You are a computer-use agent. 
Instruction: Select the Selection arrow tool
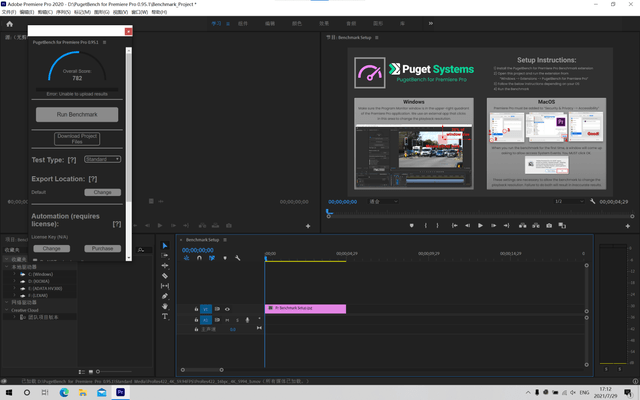165,245
